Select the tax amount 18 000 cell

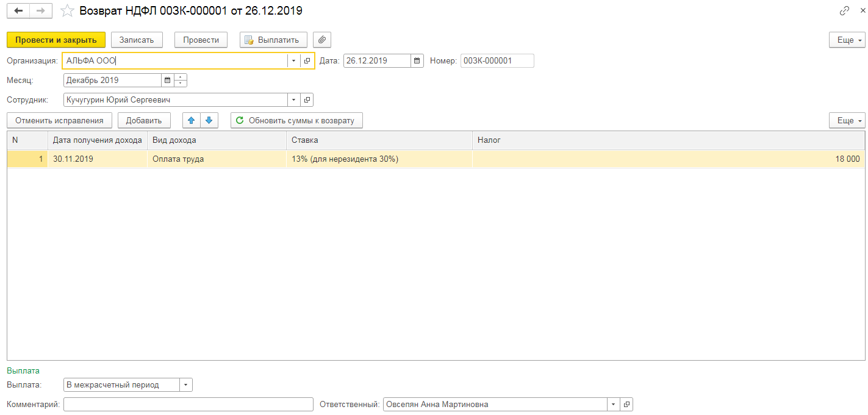669,159
